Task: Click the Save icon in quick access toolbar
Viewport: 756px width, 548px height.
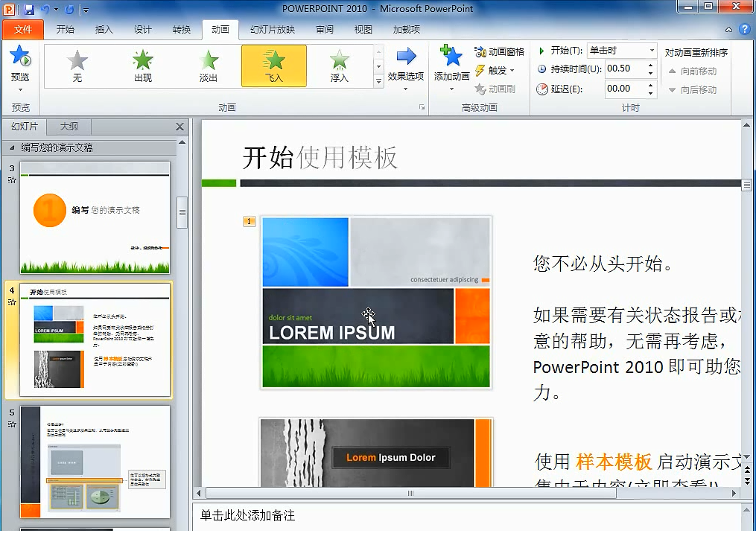Action: click(29, 9)
